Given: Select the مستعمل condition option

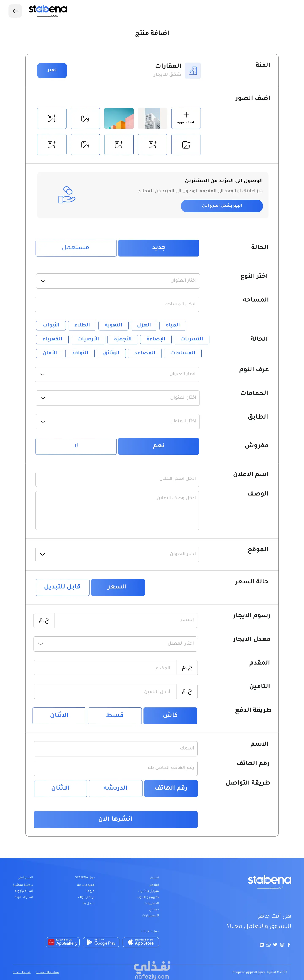Looking at the screenshot, I should pos(76,248).
